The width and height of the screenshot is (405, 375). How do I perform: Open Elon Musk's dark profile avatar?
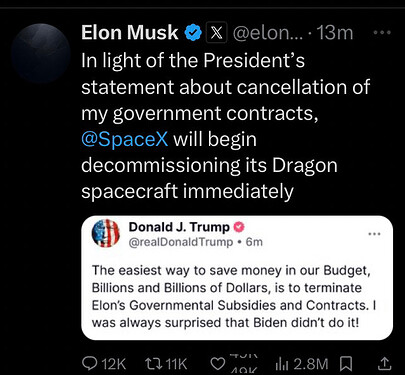[x=40, y=53]
